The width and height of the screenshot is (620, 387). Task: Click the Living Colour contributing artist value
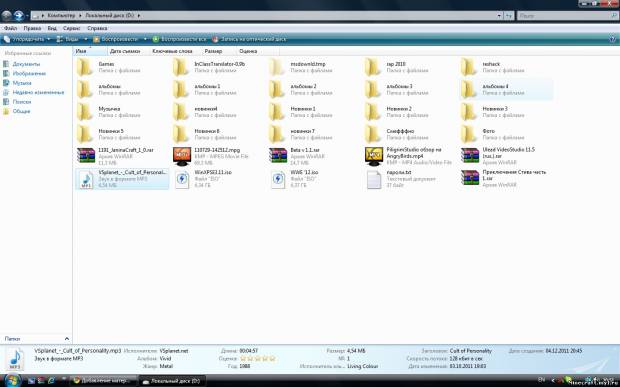coord(363,366)
